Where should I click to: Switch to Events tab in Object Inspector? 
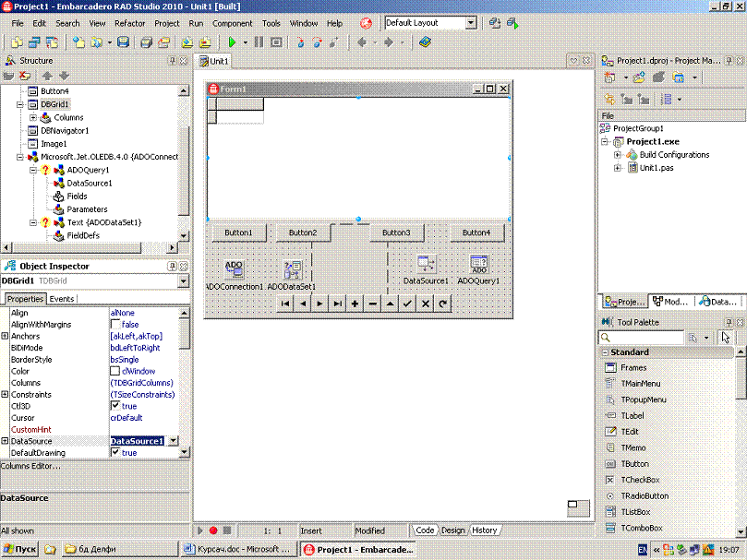[x=62, y=299]
